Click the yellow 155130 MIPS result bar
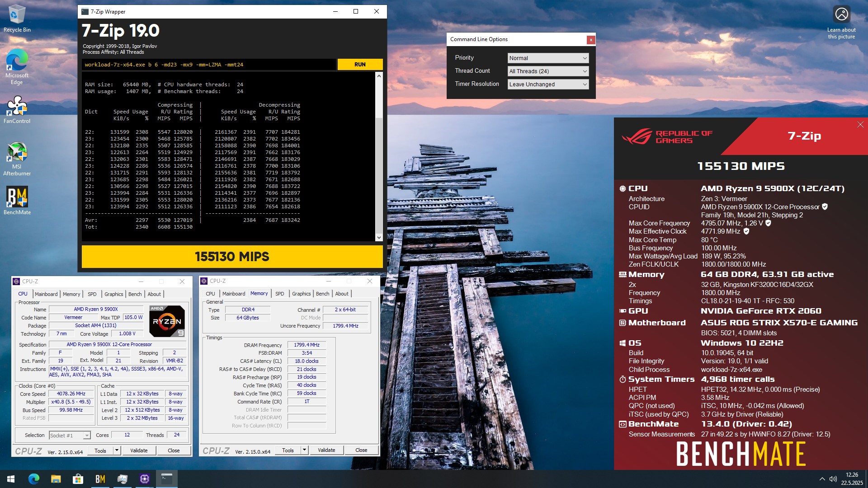This screenshot has width=868, height=488. tap(232, 257)
